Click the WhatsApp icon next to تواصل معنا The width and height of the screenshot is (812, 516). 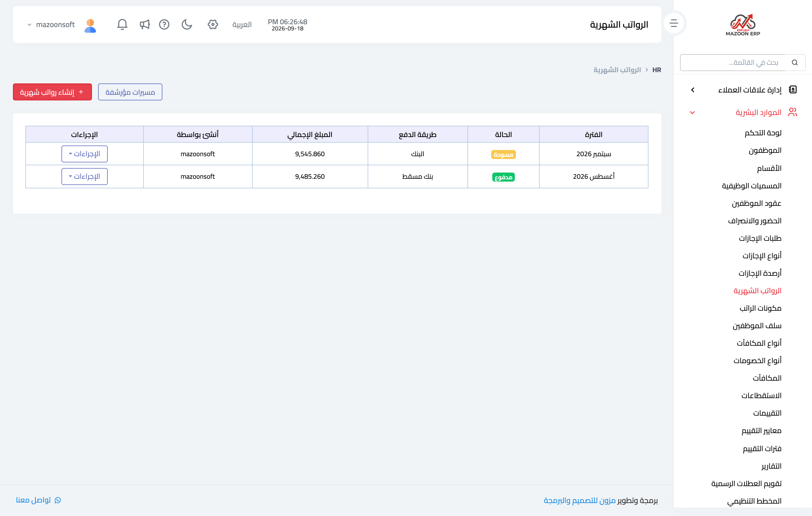[58, 500]
